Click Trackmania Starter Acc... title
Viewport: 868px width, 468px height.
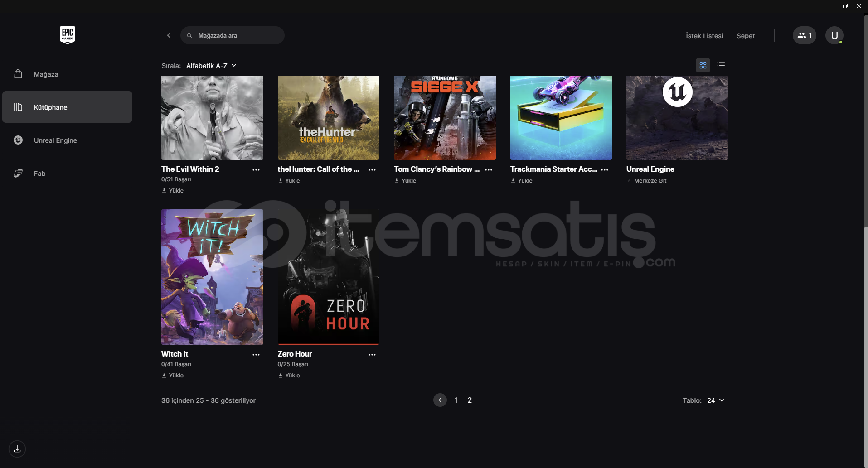coord(554,169)
